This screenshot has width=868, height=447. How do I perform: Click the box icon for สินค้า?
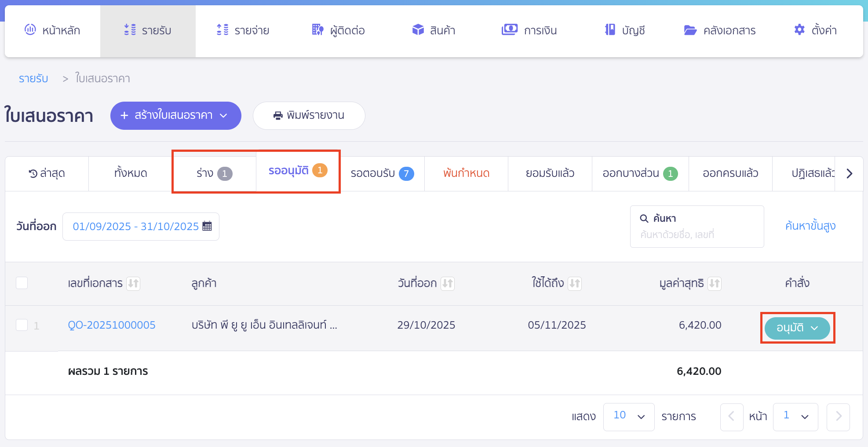[x=418, y=30]
